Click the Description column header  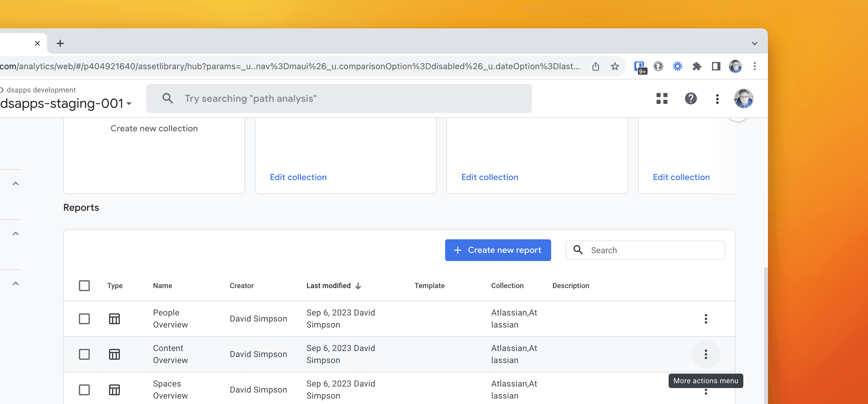(570, 285)
